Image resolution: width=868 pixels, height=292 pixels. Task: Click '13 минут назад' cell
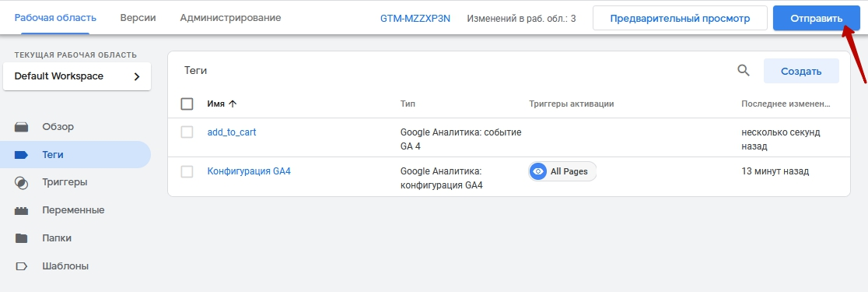pyautogui.click(x=775, y=171)
